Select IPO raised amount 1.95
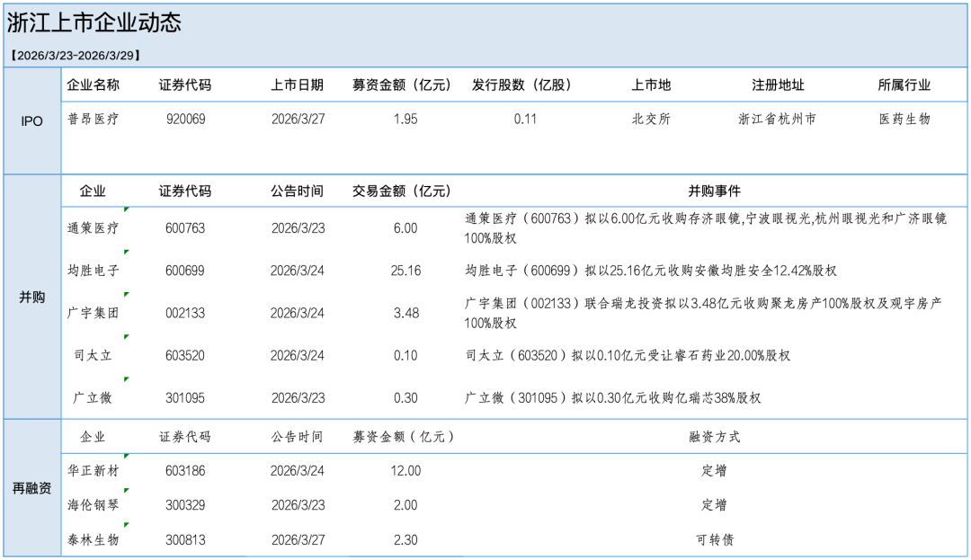Image resolution: width=971 pixels, height=560 pixels. (x=405, y=119)
